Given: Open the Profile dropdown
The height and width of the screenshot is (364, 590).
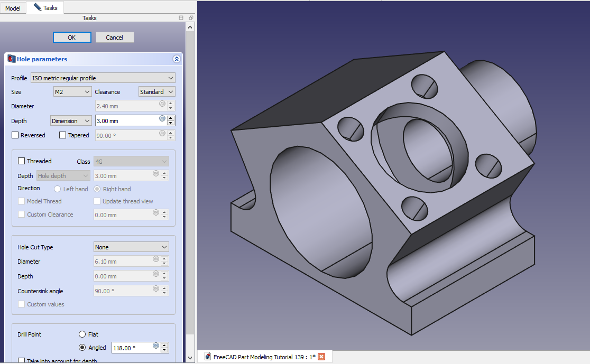Looking at the screenshot, I should point(103,78).
